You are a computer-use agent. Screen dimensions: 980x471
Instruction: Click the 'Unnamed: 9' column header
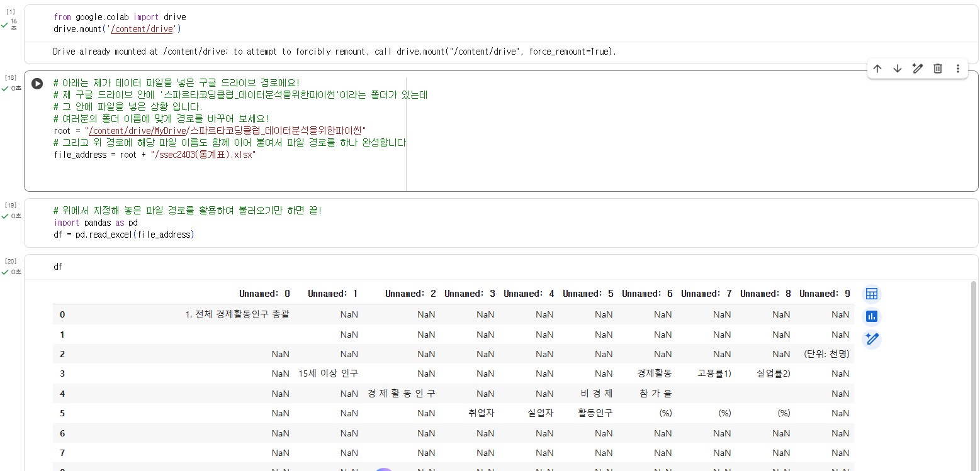tap(825, 294)
